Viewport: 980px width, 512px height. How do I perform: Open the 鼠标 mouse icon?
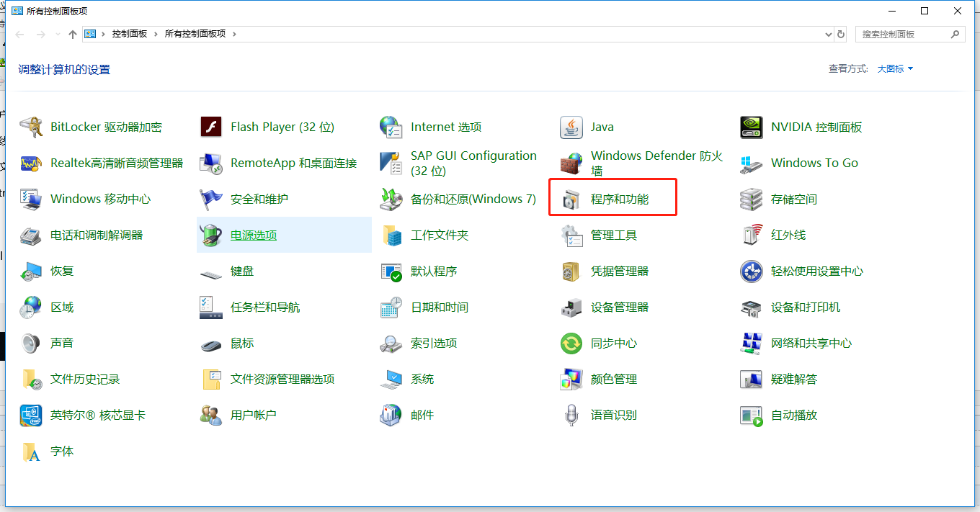click(211, 345)
